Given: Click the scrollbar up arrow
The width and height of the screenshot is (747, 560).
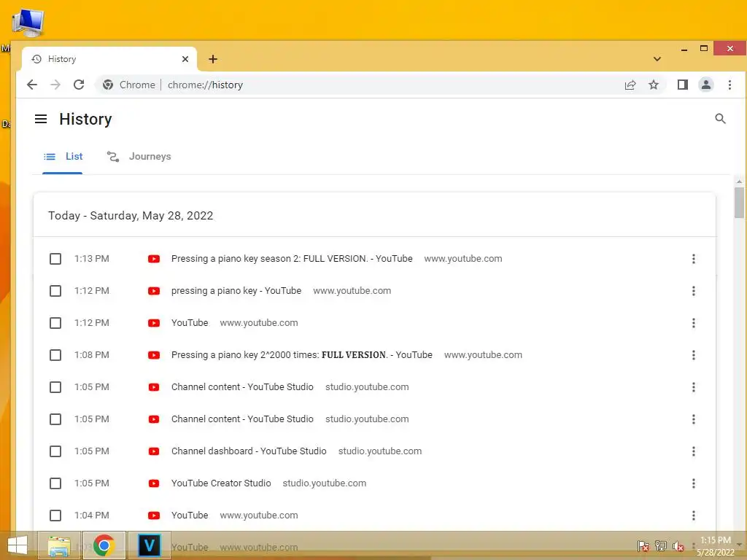Looking at the screenshot, I should 739,182.
